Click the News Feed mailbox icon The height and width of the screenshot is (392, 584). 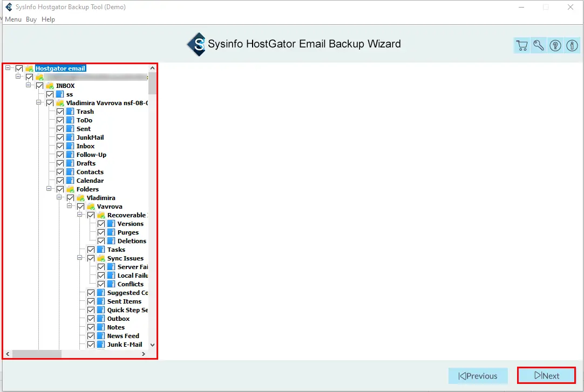[101, 336]
